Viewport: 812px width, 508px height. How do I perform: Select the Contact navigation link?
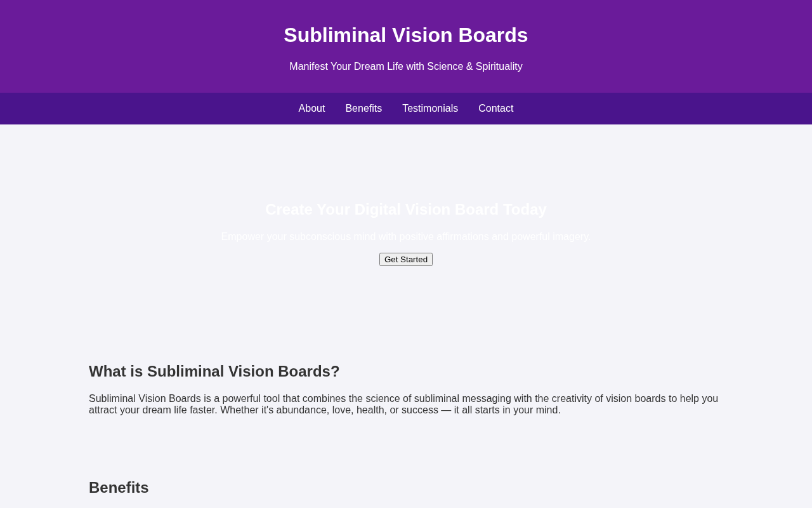496,109
